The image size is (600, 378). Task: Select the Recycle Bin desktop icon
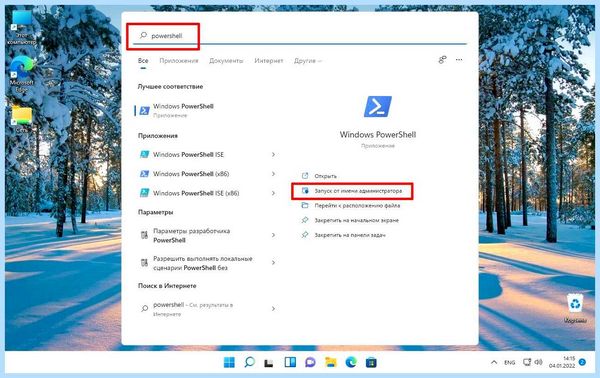pyautogui.click(x=575, y=308)
